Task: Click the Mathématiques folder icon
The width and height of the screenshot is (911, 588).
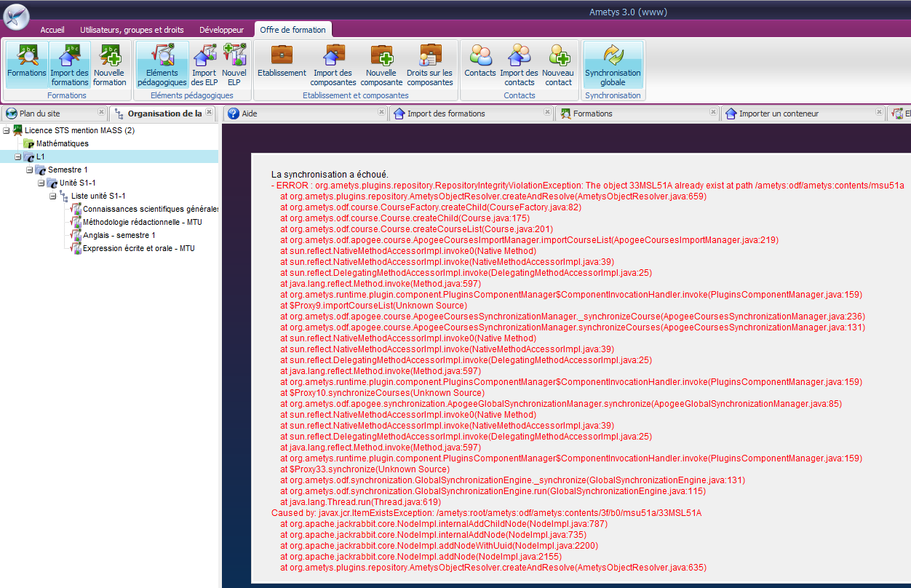Action: 28,144
